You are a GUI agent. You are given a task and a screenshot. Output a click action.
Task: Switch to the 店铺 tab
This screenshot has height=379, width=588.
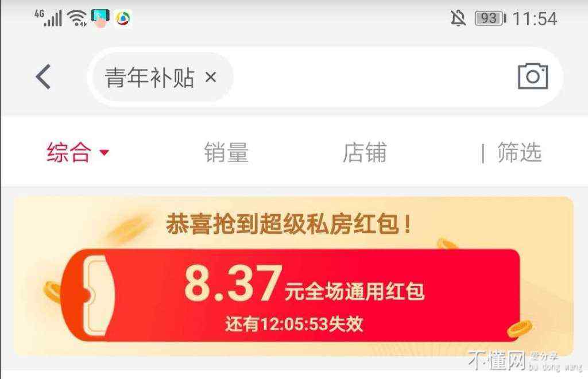[x=365, y=152]
